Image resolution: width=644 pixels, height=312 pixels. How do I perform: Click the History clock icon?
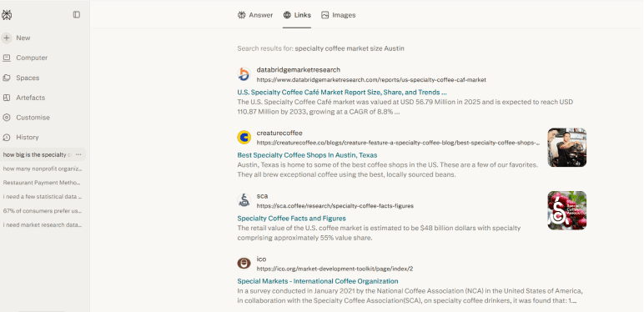pos(6,137)
